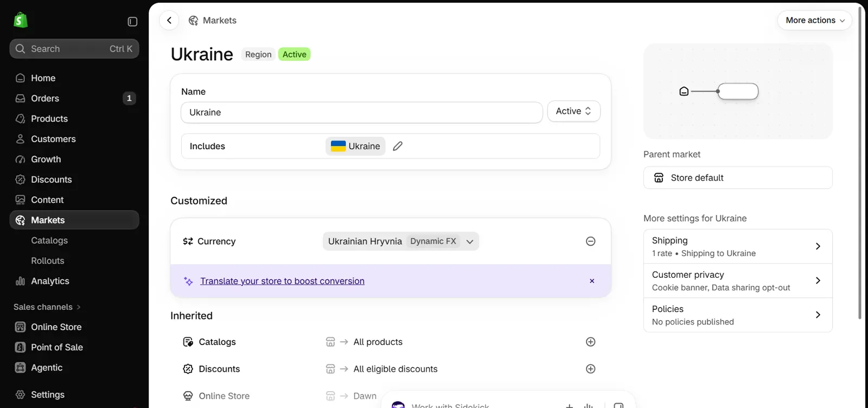The width and height of the screenshot is (868, 408).
Task: Click the Home icon in the sidebar
Action: click(x=20, y=78)
